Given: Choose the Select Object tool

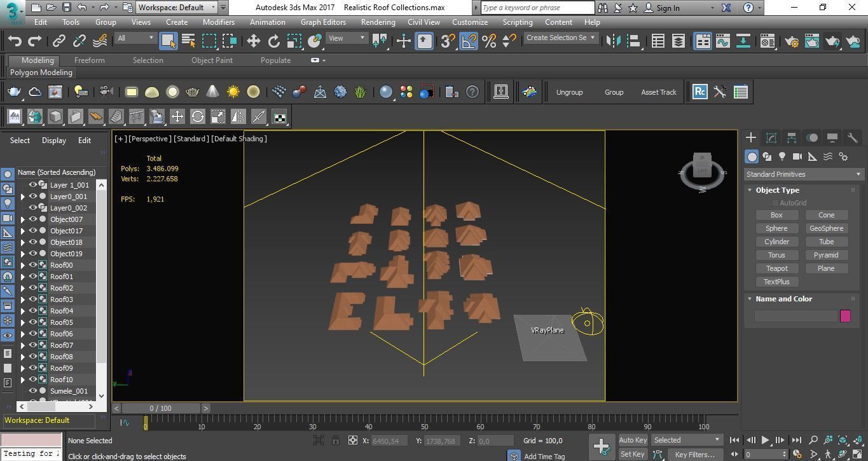Looking at the screenshot, I should coord(168,41).
